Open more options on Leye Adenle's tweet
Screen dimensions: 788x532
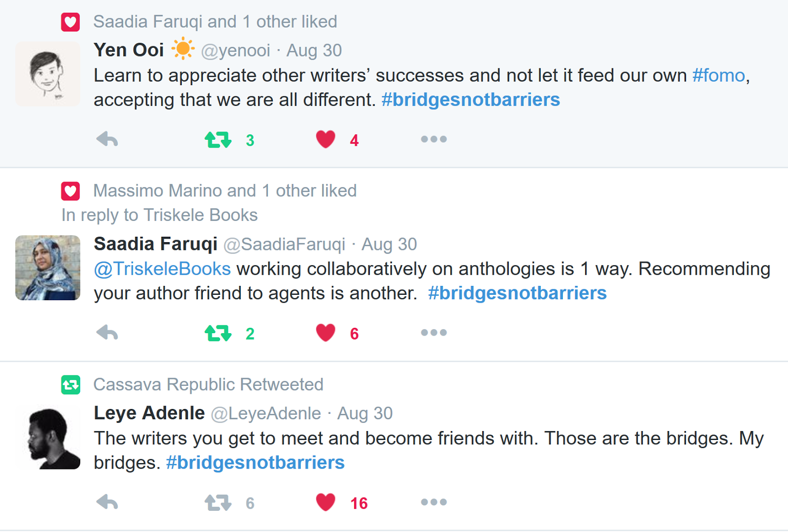click(x=433, y=502)
